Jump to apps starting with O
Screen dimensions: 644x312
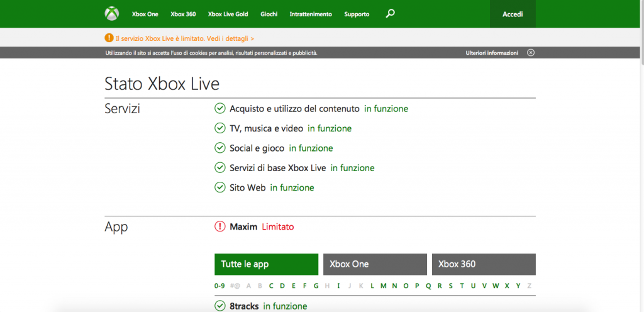(x=406, y=286)
